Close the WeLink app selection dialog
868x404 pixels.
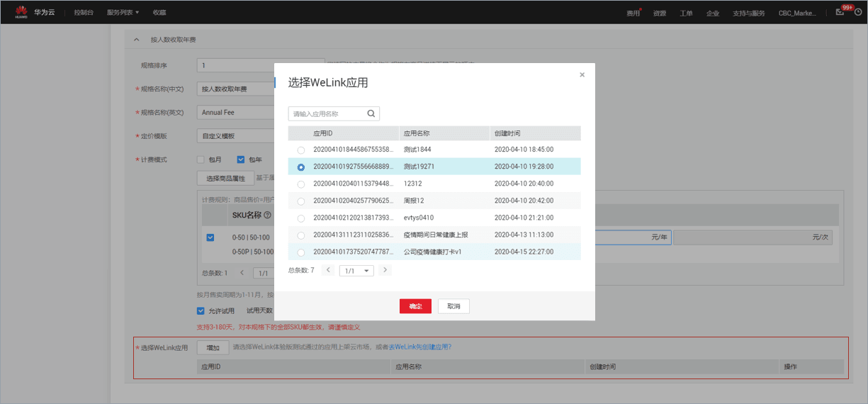[582, 74]
